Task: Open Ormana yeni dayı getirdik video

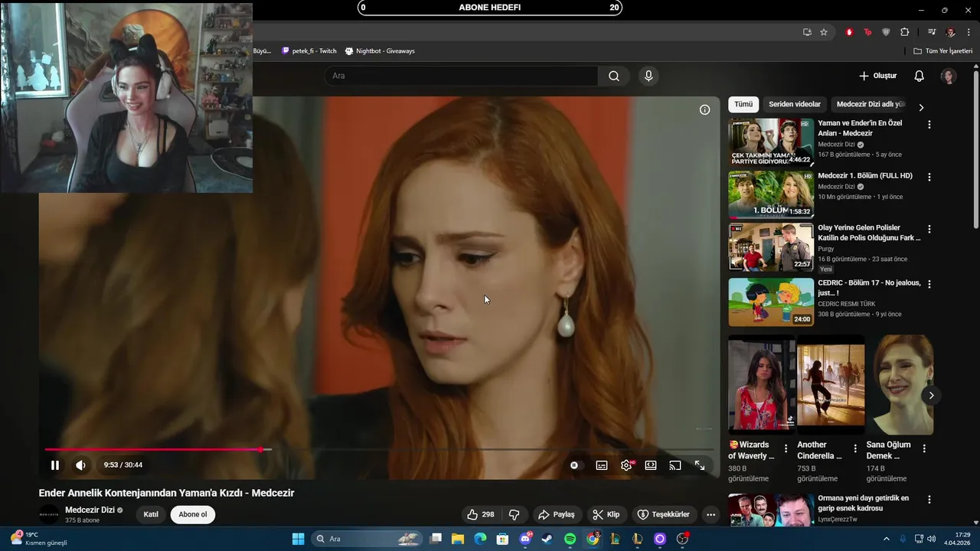Action: [863, 503]
